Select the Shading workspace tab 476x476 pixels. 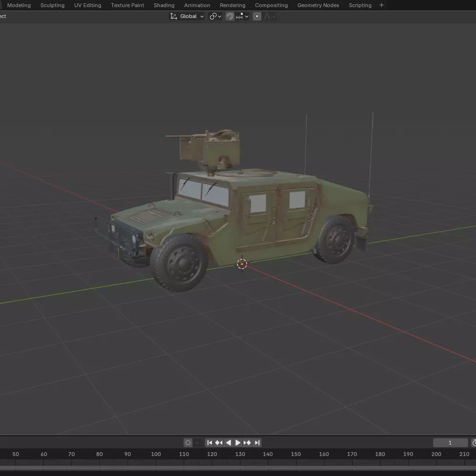tap(164, 5)
